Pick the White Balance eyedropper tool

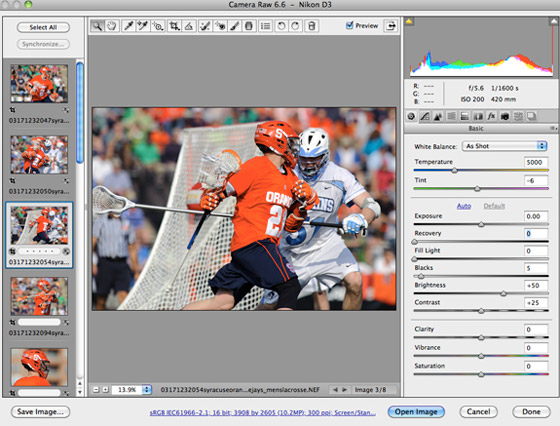pyautogui.click(x=128, y=26)
